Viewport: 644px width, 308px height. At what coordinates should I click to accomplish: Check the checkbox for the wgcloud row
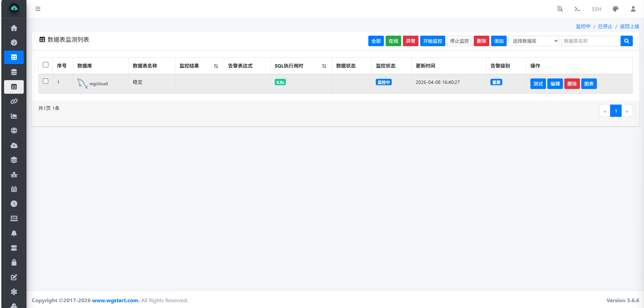(x=45, y=82)
